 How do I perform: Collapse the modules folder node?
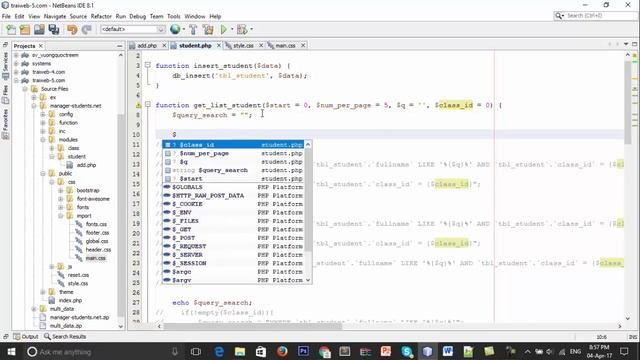tap(43, 140)
